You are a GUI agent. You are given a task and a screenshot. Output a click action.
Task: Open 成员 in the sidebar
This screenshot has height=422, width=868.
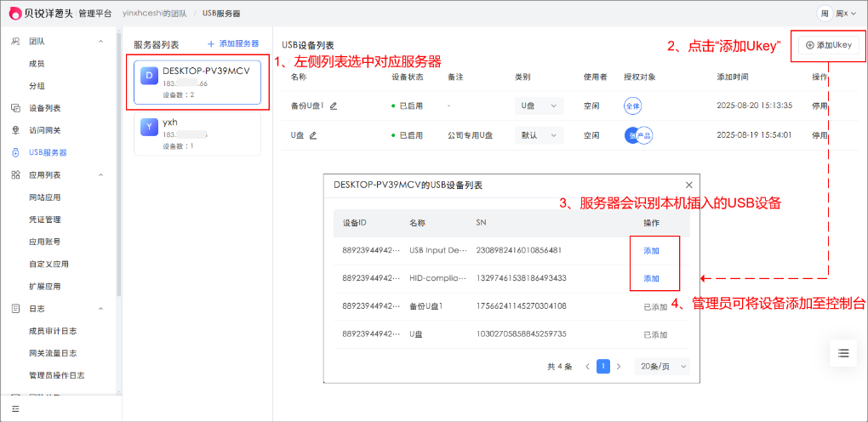tap(37, 64)
